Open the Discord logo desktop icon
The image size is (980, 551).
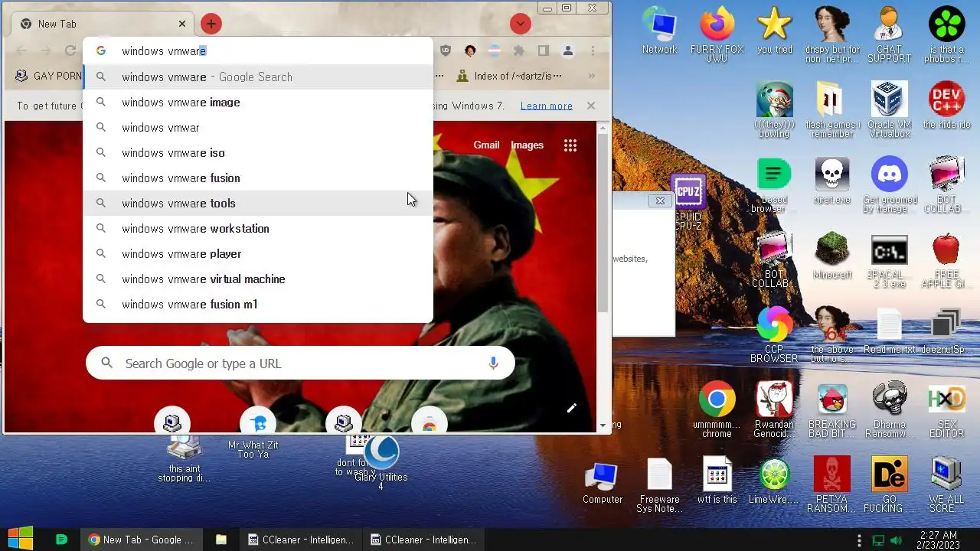pyautogui.click(x=889, y=184)
